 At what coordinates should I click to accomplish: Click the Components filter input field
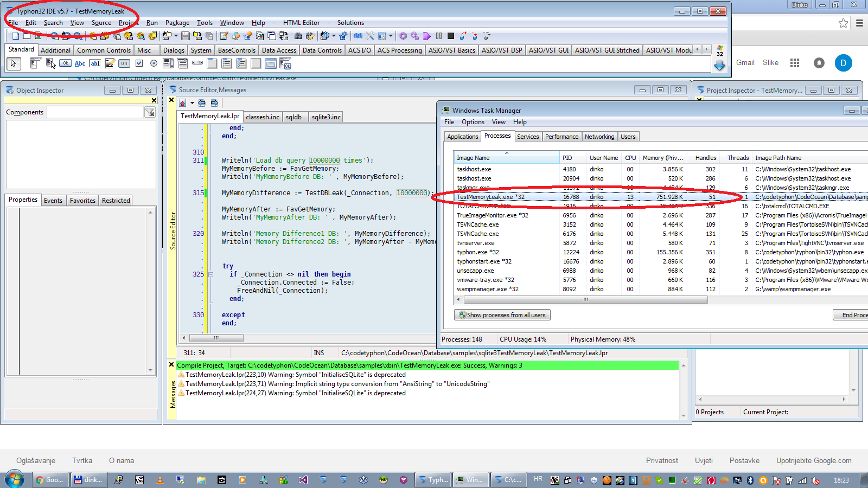pos(94,112)
